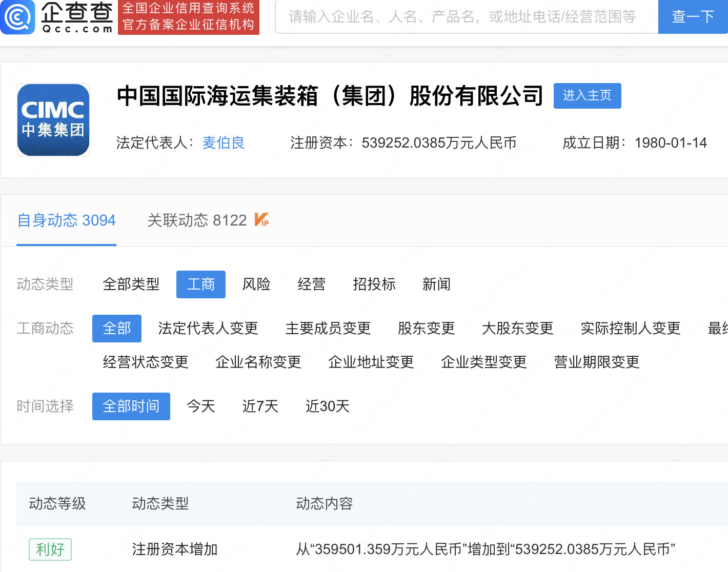Click the company name heading 中国国际海运集装箱
This screenshot has width=728, height=572.
click(x=330, y=96)
